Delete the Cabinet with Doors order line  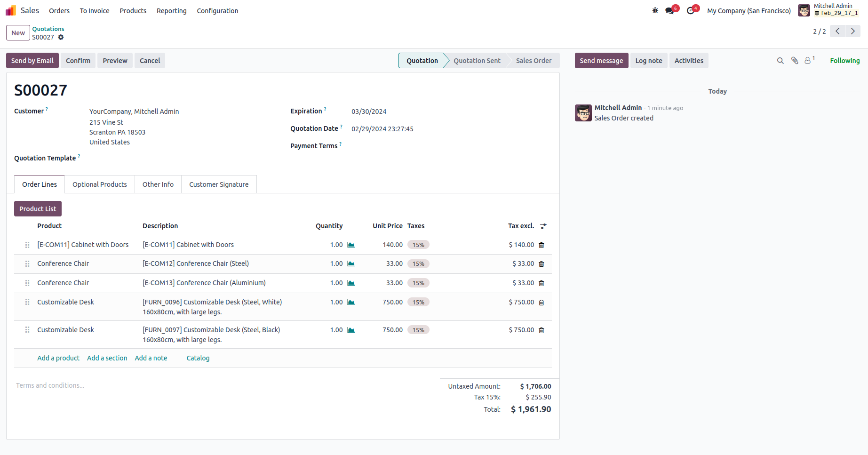tap(542, 245)
